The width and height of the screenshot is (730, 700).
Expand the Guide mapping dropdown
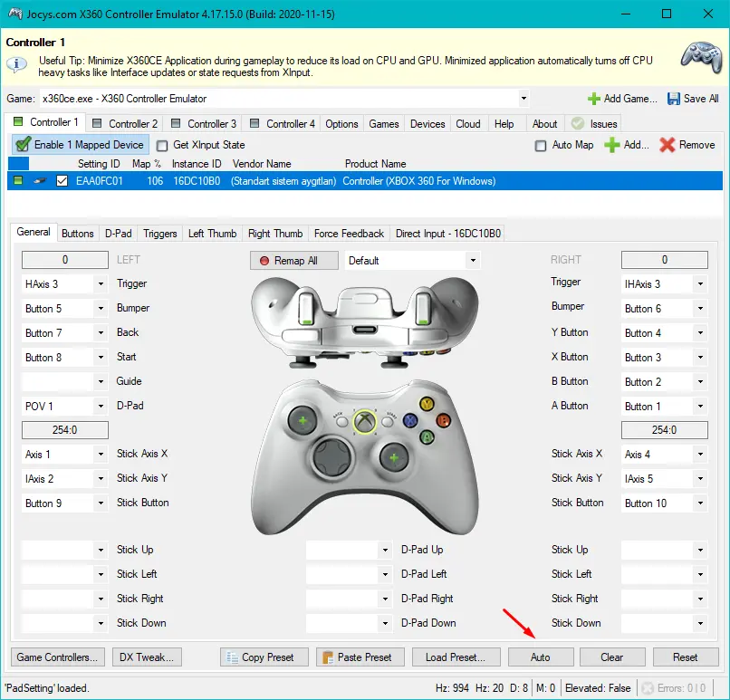coord(101,381)
